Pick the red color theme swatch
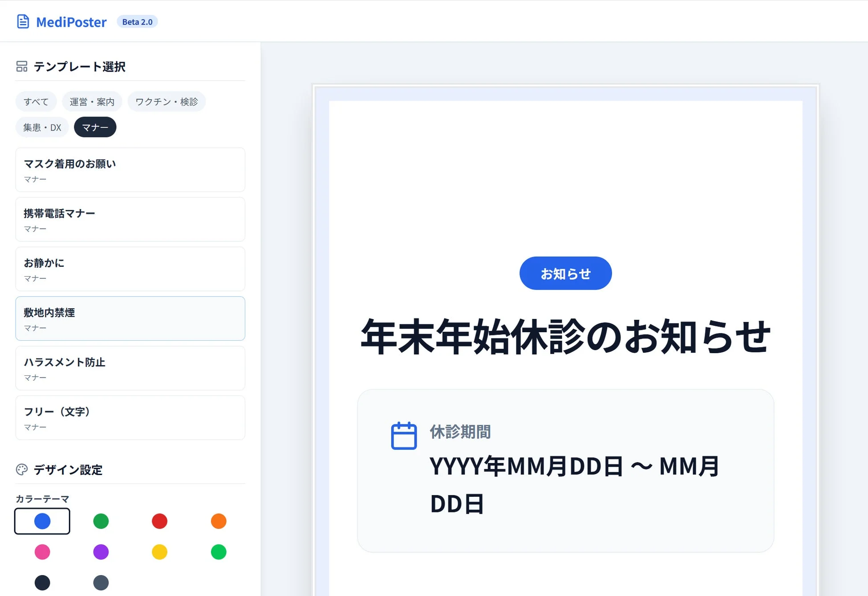 pyautogui.click(x=159, y=521)
